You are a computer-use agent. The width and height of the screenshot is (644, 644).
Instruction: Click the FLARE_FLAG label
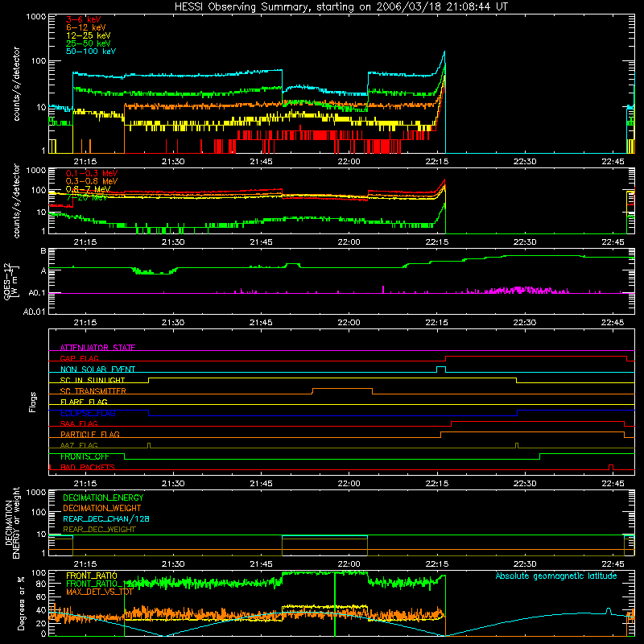[84, 402]
